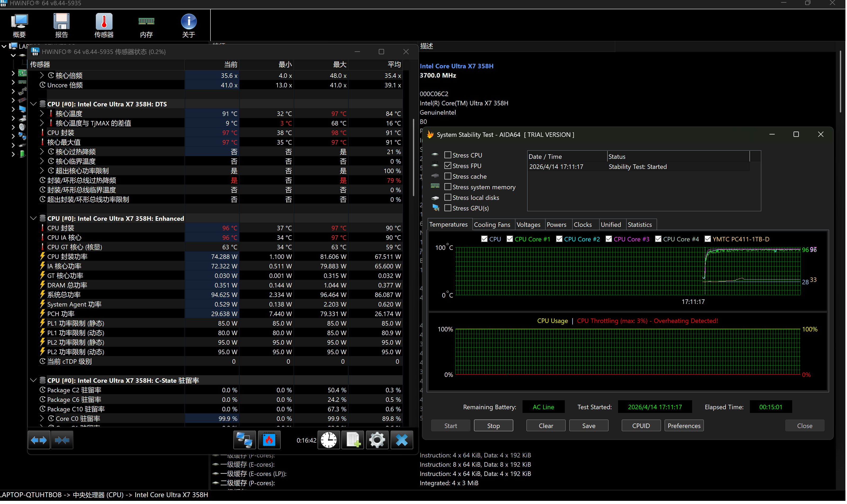Collapse the CPU DTS sensor group
847x504 pixels.
click(x=33, y=104)
